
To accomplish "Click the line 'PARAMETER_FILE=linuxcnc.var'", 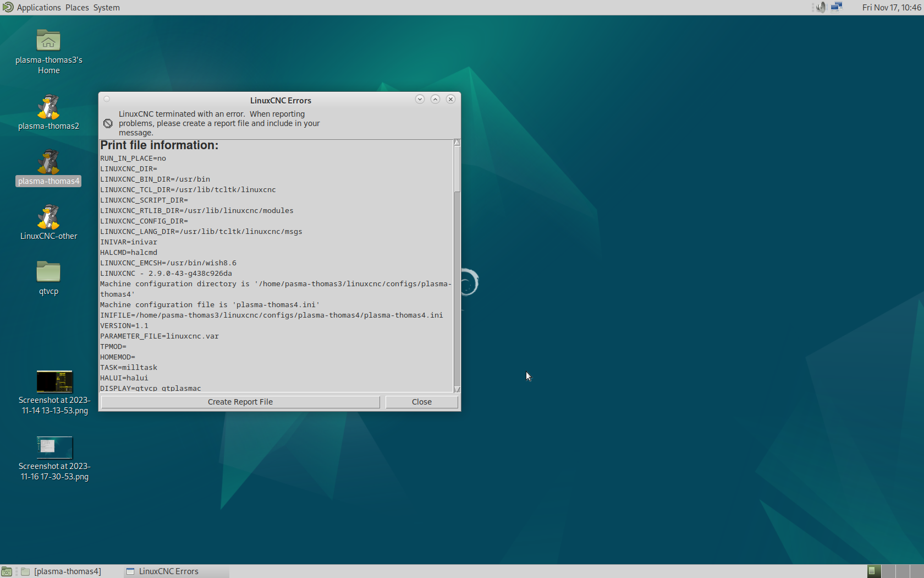I will pyautogui.click(x=159, y=336).
